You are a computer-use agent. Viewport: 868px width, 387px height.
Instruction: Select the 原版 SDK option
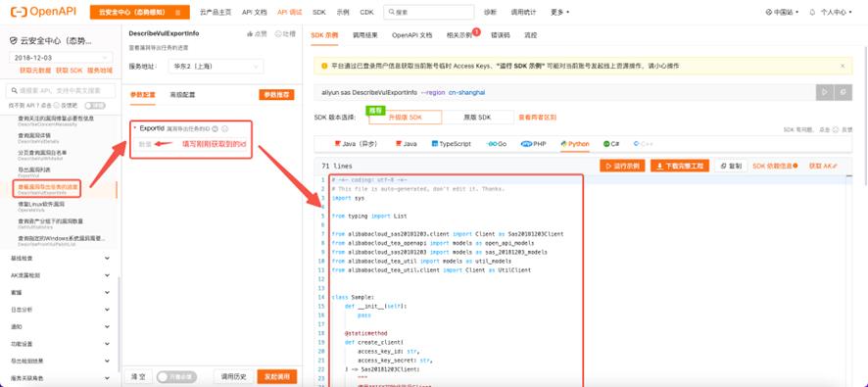click(477, 118)
